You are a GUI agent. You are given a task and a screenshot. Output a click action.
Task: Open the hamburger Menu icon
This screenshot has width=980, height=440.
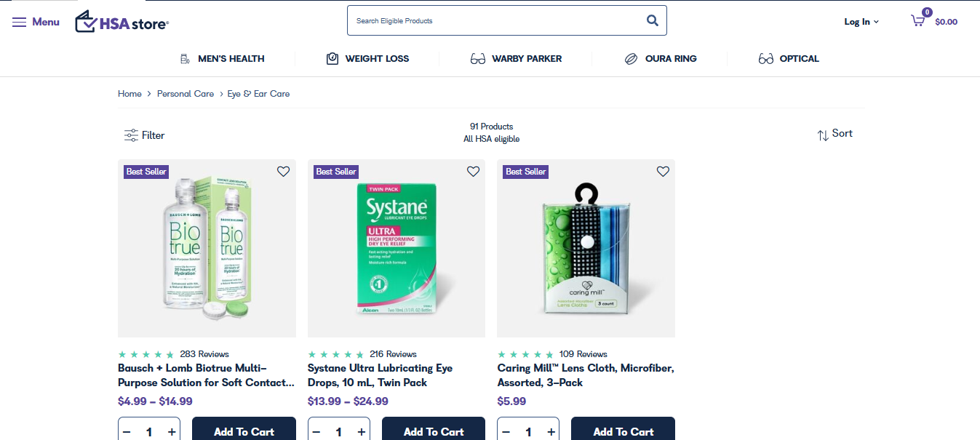(19, 22)
